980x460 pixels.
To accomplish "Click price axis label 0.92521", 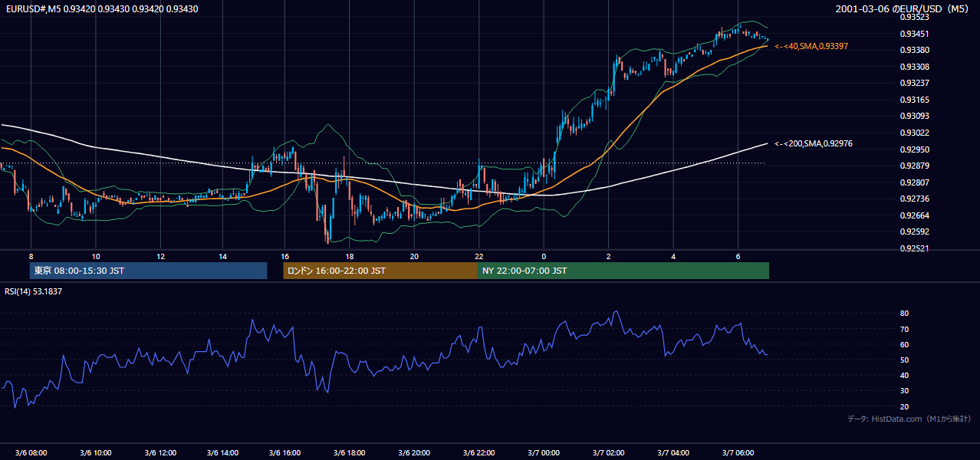I will pyautogui.click(x=914, y=248).
